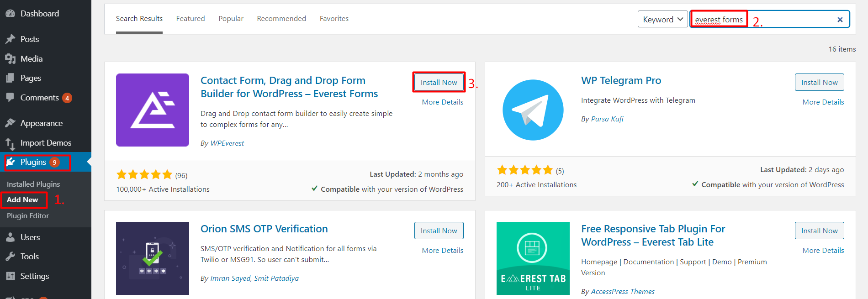View More Details for Orion SMS OTP
Screen dimensions: 868x299
click(x=443, y=251)
